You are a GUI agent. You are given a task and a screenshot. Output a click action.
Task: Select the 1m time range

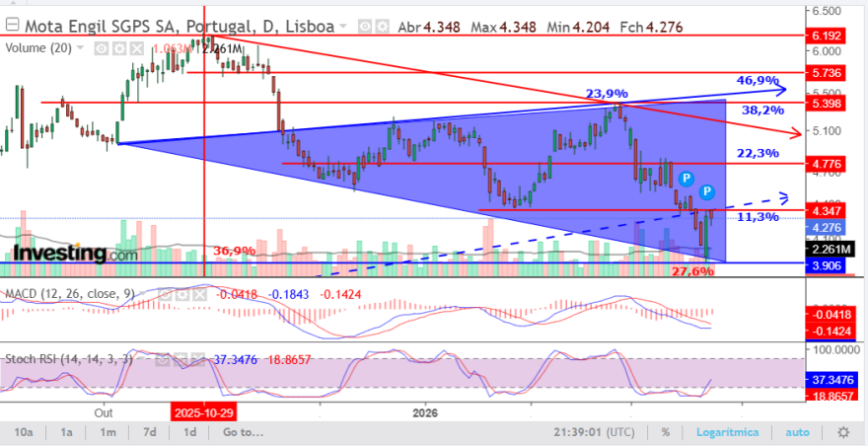coord(108,432)
